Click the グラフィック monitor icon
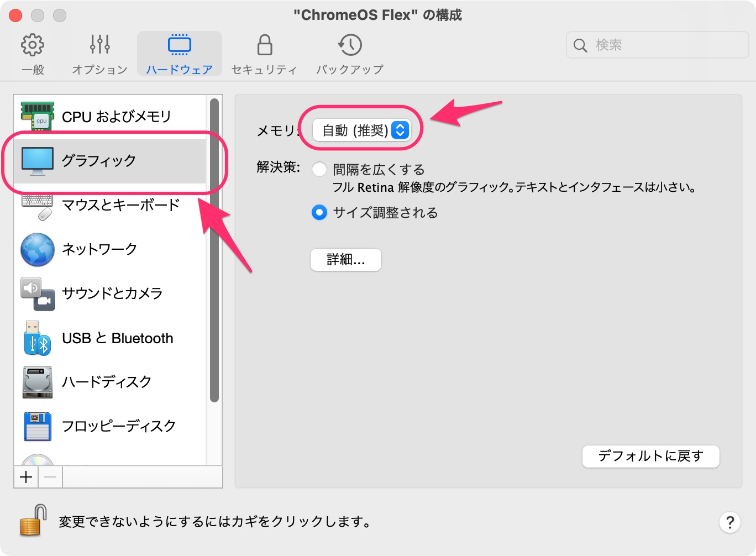 [38, 161]
